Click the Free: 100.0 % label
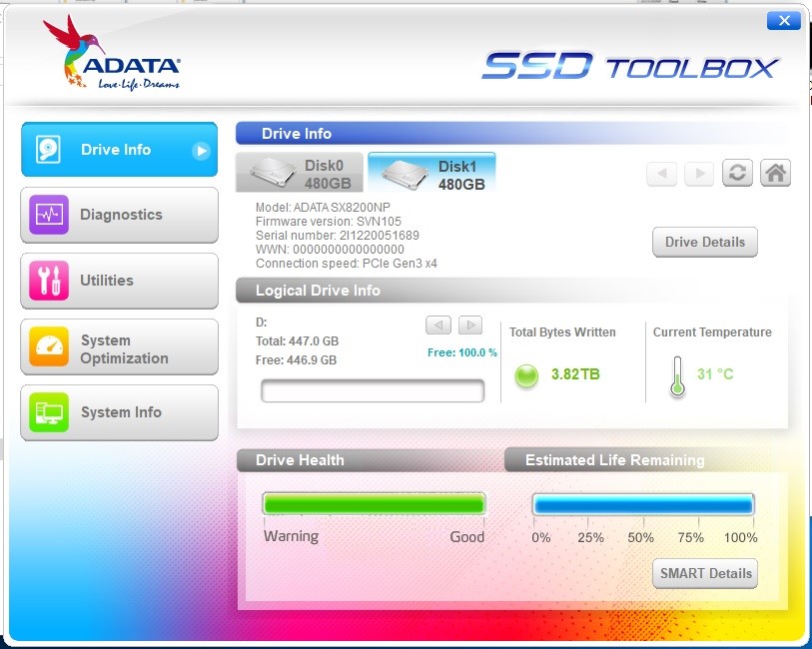 point(461,353)
